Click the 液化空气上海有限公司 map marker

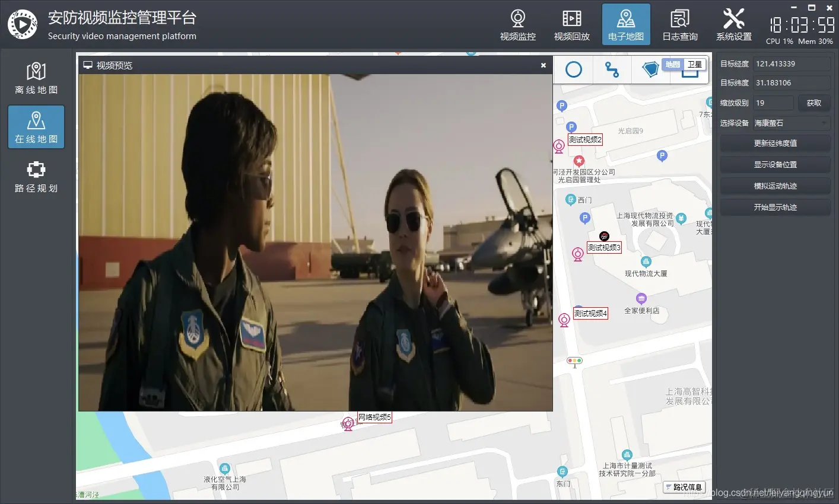[224, 468]
